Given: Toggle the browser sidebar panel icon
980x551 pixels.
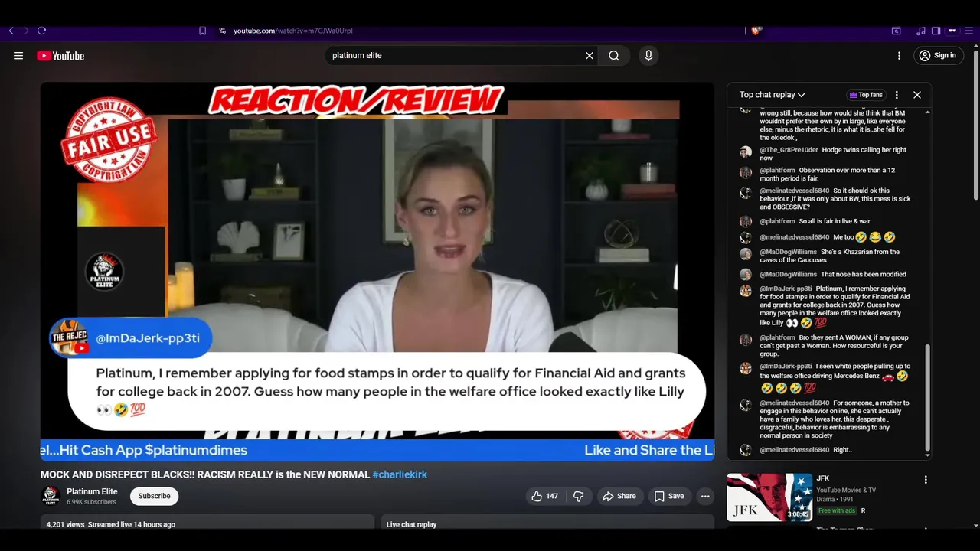Looking at the screenshot, I should (936, 31).
